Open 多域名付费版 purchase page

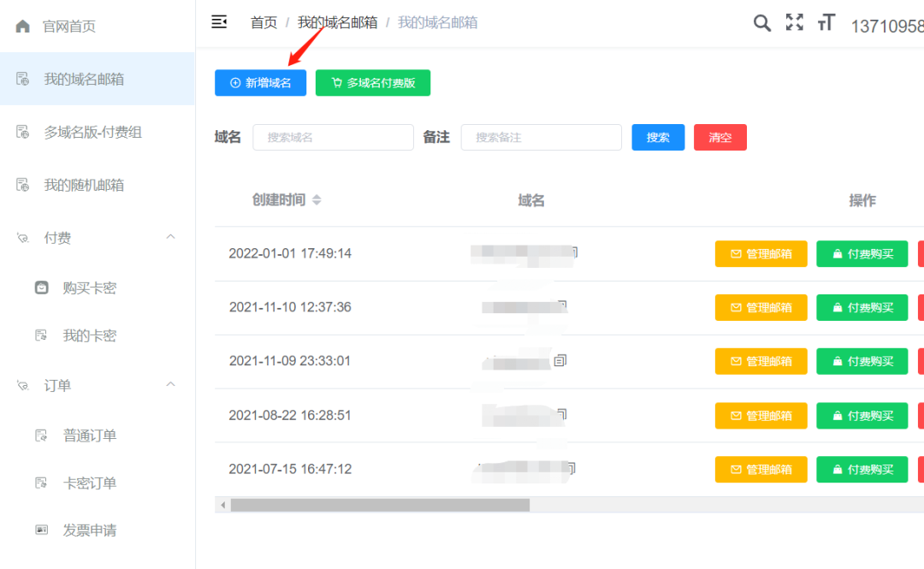(372, 82)
